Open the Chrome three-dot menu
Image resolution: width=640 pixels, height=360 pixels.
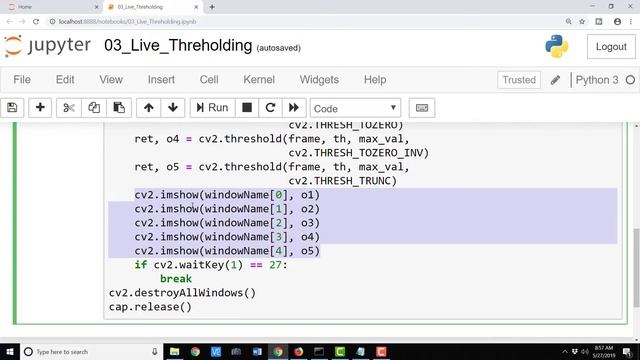pos(631,22)
